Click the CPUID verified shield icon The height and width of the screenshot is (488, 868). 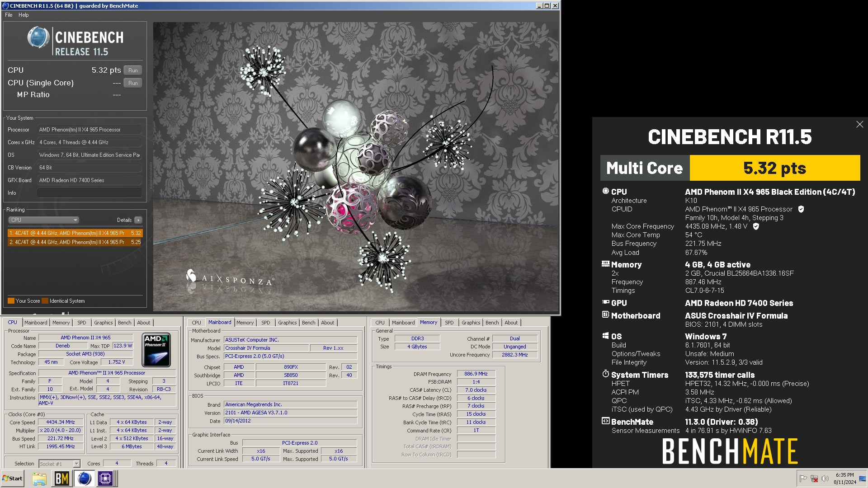tap(801, 209)
